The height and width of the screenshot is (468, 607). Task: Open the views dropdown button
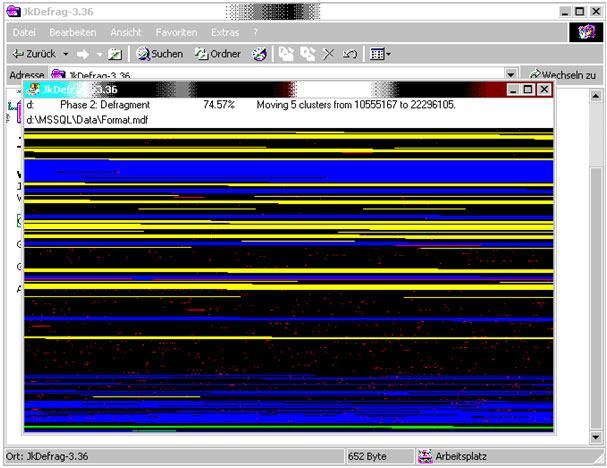pyautogui.click(x=380, y=54)
